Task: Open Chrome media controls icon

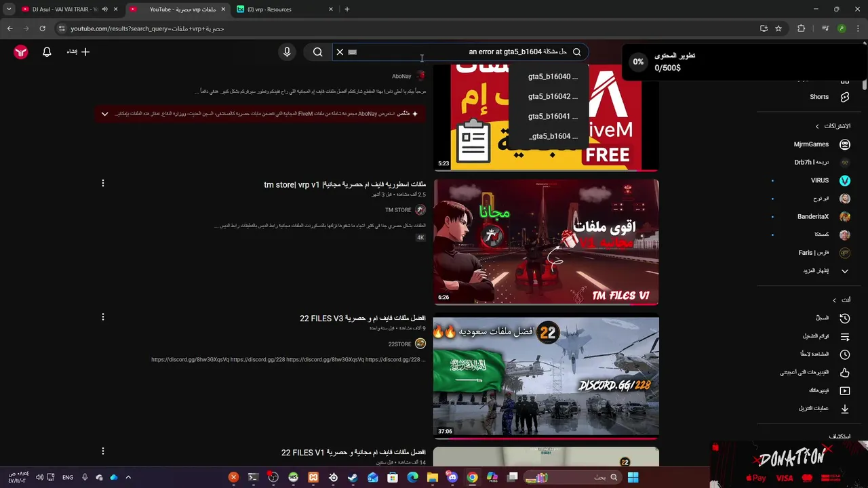Action: click(825, 28)
